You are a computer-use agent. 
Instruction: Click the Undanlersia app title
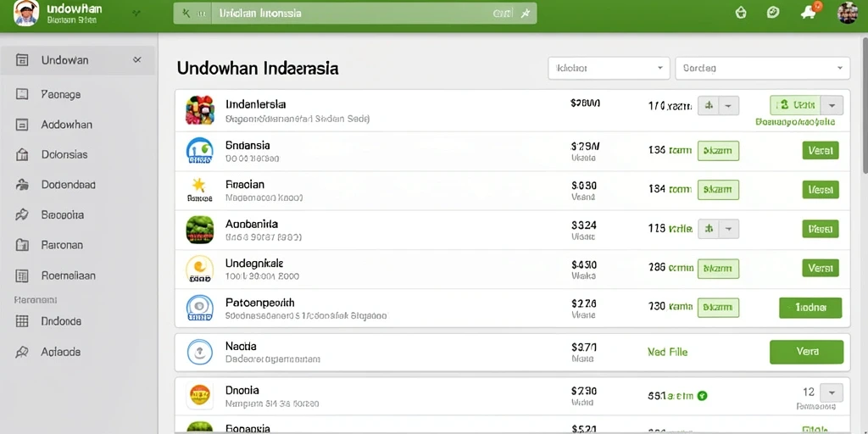coord(256,104)
